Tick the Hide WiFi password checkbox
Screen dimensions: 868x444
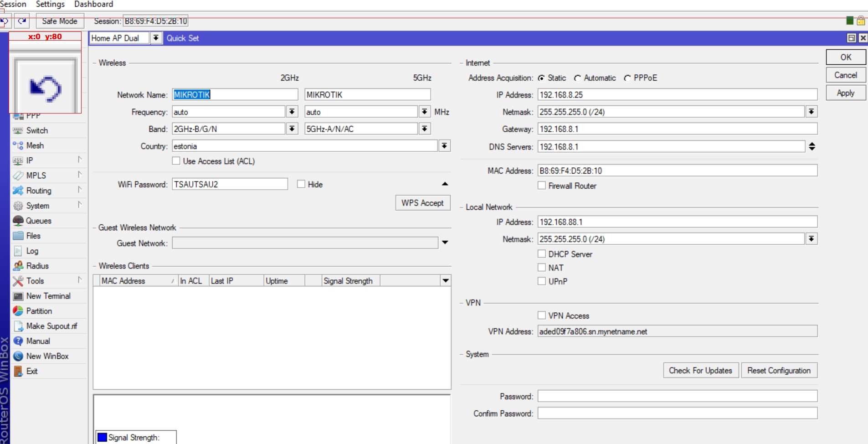click(301, 184)
